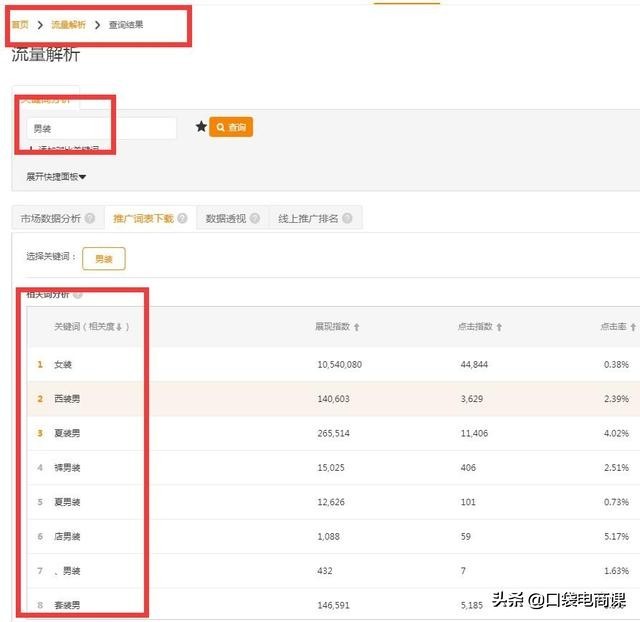Open the 流量解析 breadcrumb link
Screen dimensions: 640x622
[x=68, y=25]
